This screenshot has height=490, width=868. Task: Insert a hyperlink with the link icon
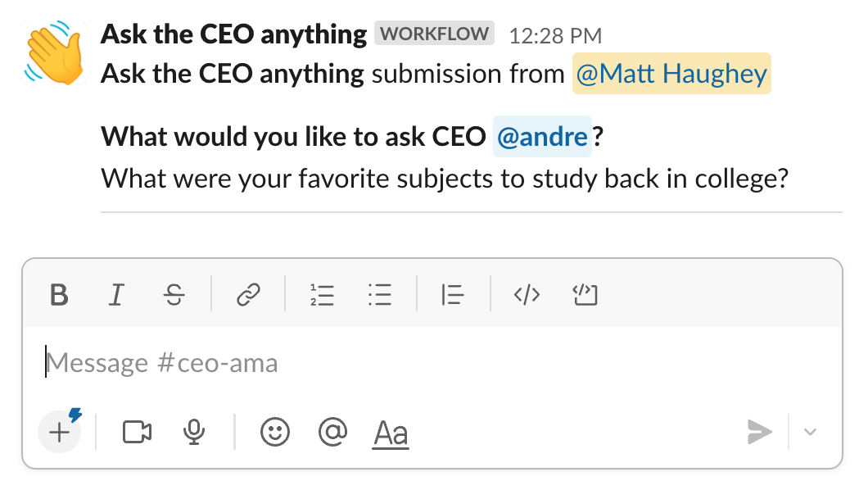coord(247,294)
